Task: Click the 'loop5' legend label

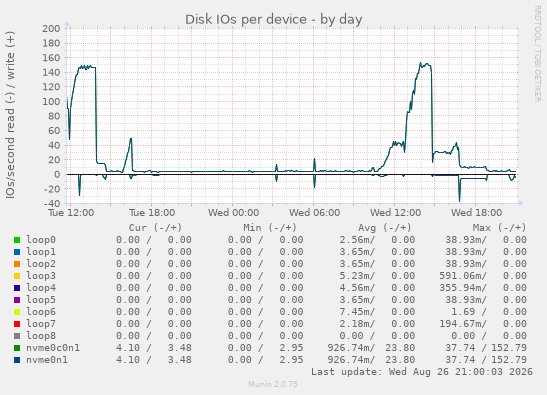Action: 41,299
